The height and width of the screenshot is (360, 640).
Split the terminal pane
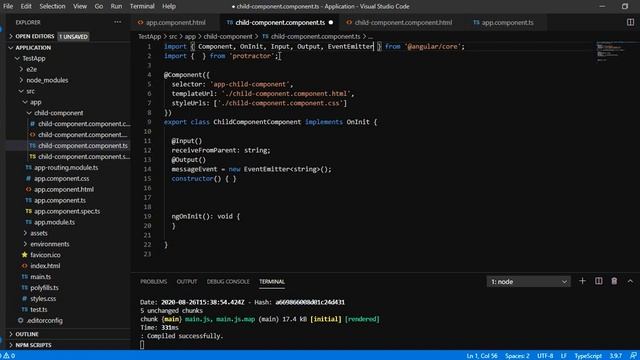click(x=598, y=281)
